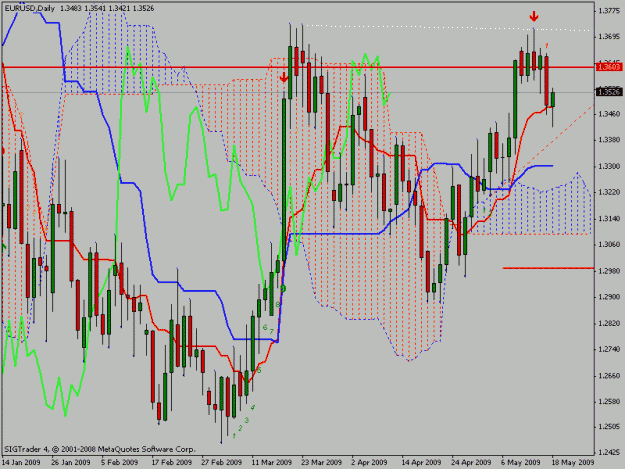Image resolution: width=625 pixels, height=469 pixels.
Task: Click the 1.3380 price axis label
Action: pos(609,140)
